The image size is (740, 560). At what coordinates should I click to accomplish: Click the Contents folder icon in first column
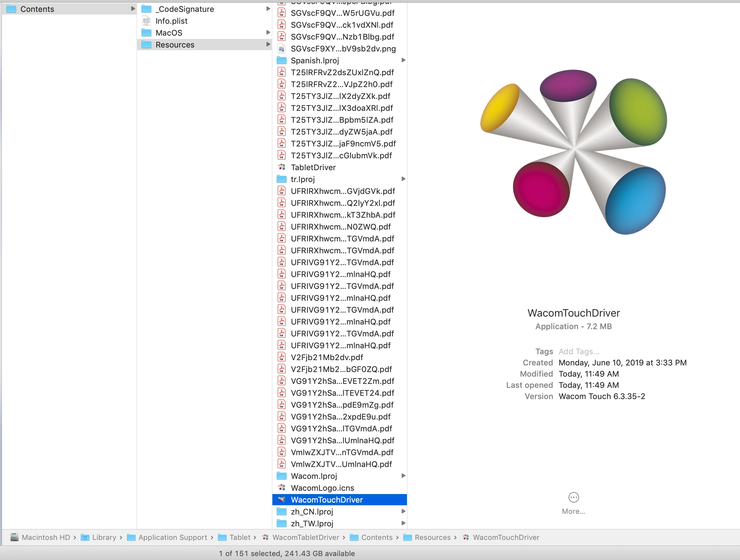pyautogui.click(x=11, y=9)
